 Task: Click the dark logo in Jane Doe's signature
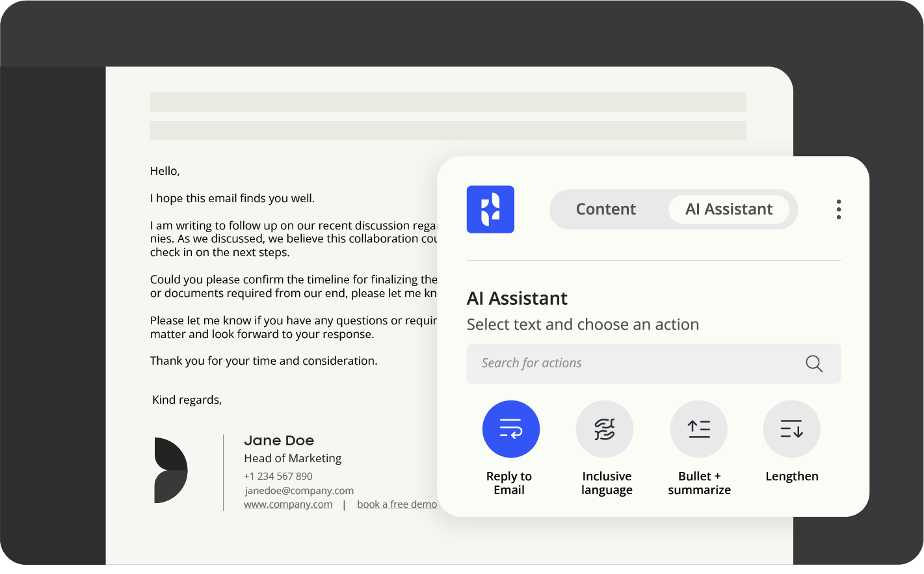[x=170, y=470]
